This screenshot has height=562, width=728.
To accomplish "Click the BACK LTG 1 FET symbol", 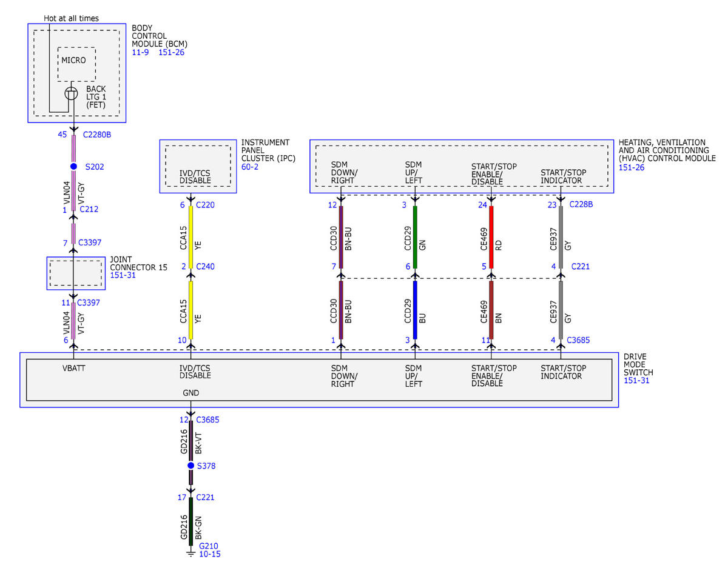I will click(72, 93).
